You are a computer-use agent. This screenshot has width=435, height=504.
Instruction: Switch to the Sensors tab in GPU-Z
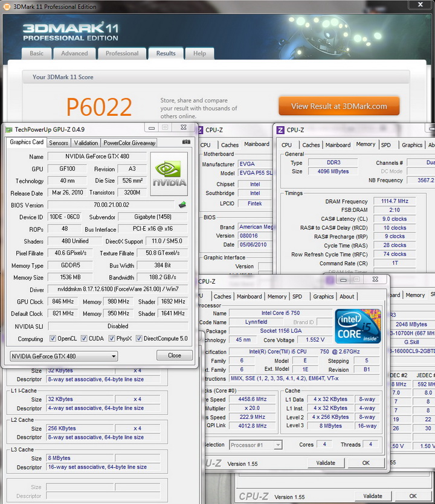click(x=59, y=143)
